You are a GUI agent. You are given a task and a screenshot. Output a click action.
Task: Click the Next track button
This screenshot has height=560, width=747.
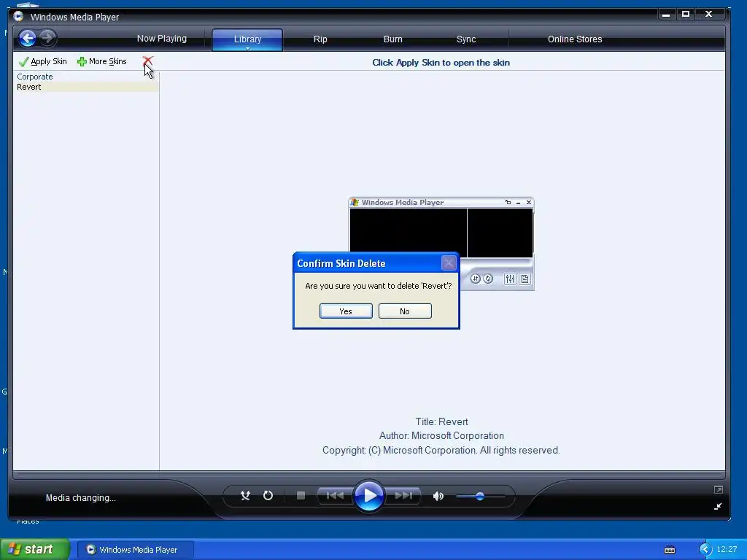403,496
